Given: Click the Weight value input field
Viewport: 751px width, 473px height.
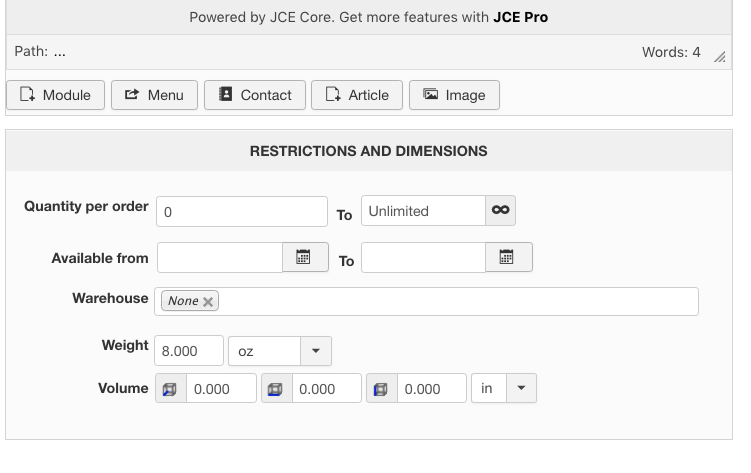Looking at the screenshot, I should tap(189, 351).
